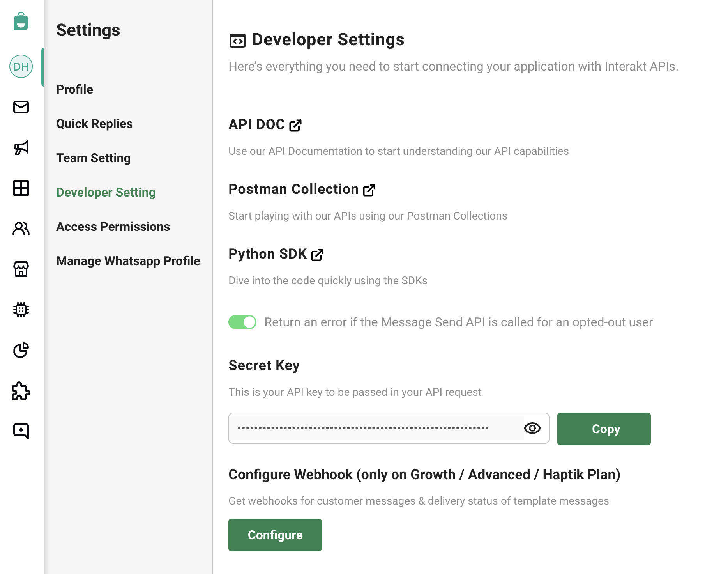Open the analytics pie chart icon
728x574 pixels.
click(x=21, y=350)
